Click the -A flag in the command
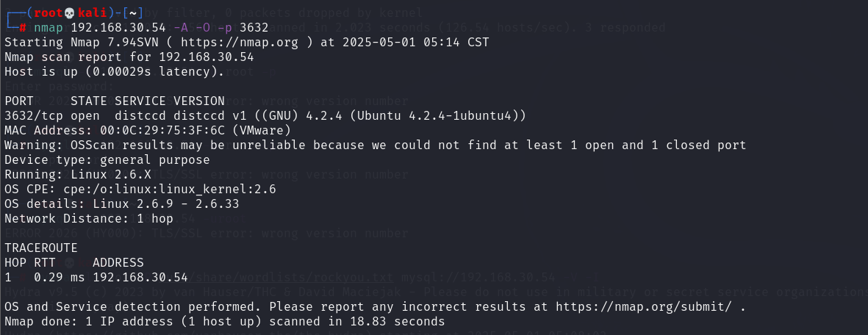Viewport: 868px width, 335px height. click(181, 28)
